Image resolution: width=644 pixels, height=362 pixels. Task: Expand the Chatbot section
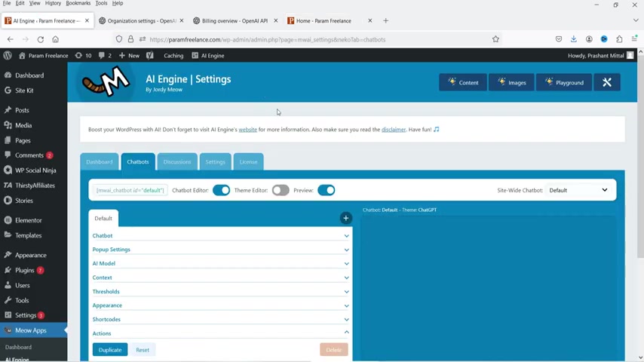[x=220, y=236]
